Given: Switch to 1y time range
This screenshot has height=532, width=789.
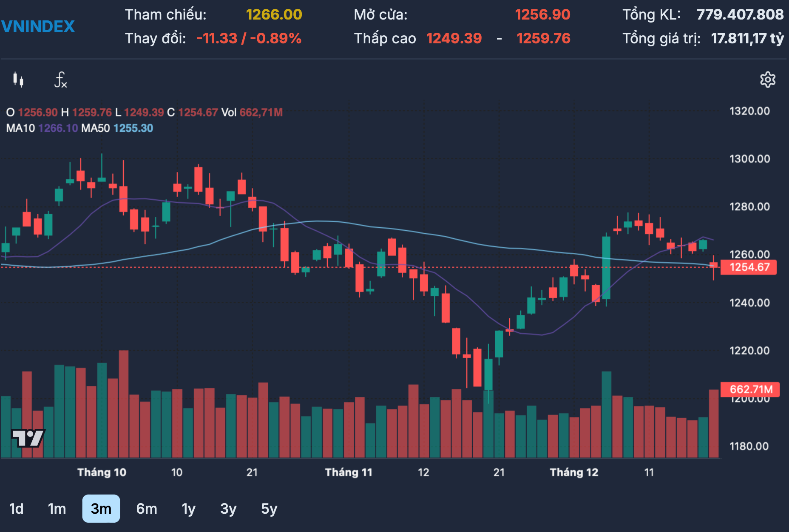Looking at the screenshot, I should (x=188, y=509).
